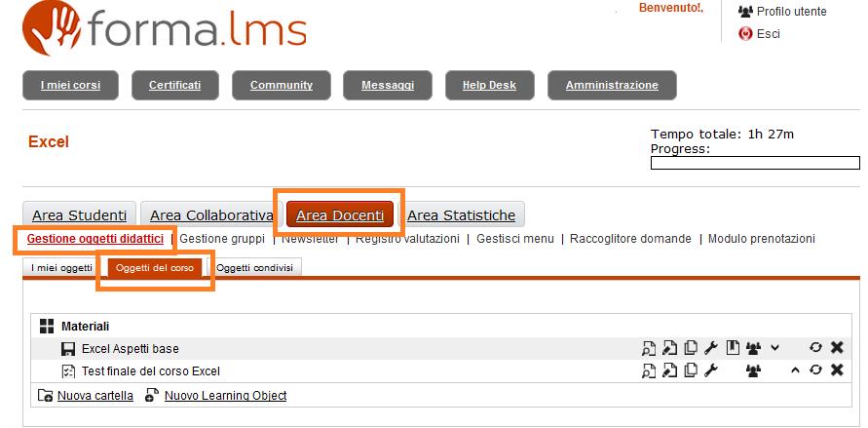Image resolution: width=868 pixels, height=428 pixels.
Task: Delete Excel Aspetti base with the X icon
Action: click(x=836, y=348)
